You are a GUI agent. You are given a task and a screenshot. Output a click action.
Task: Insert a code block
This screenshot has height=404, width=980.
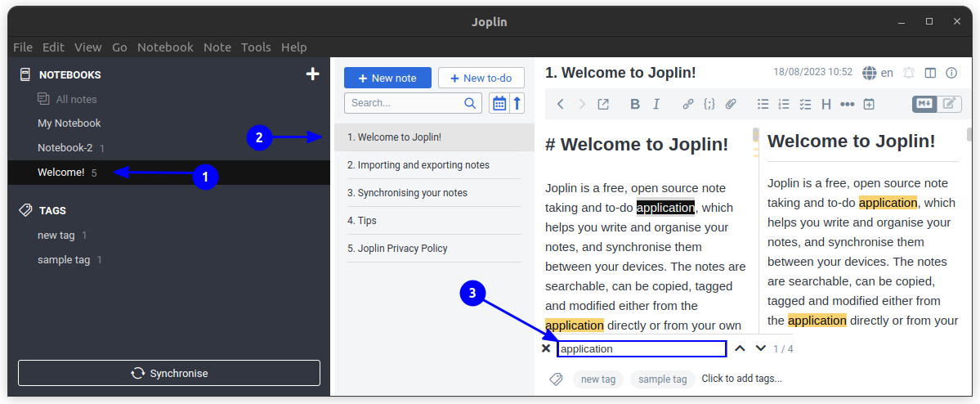709,105
